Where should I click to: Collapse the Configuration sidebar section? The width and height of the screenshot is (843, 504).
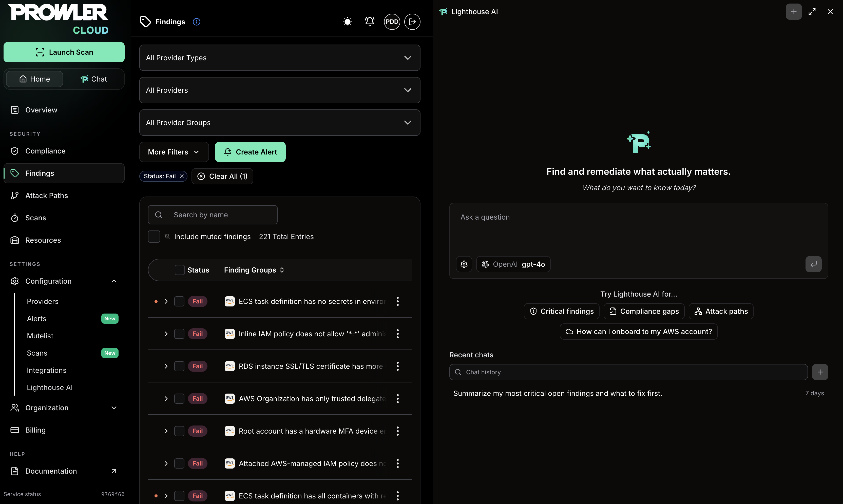pyautogui.click(x=114, y=281)
